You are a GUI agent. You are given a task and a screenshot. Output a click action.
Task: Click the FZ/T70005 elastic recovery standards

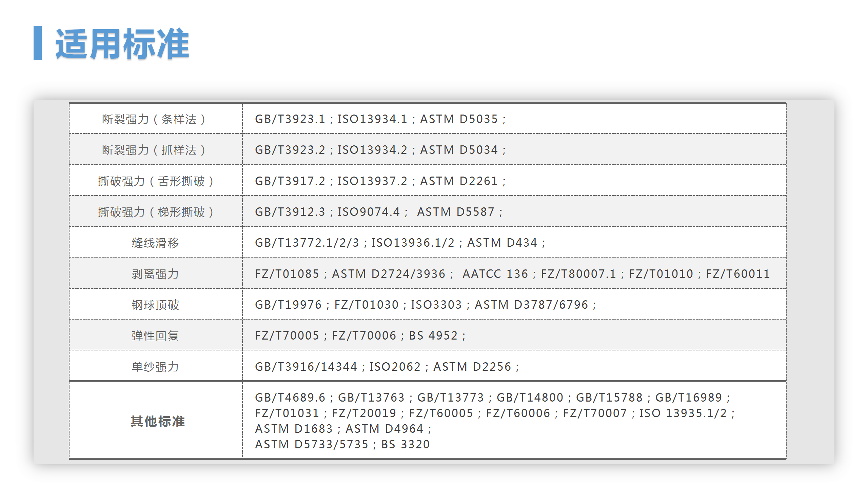(x=287, y=335)
